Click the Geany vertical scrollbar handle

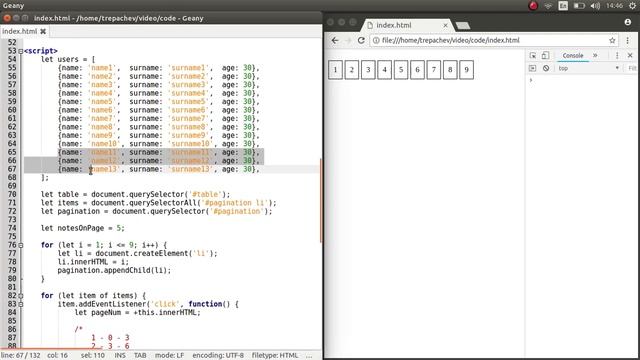click(321, 200)
